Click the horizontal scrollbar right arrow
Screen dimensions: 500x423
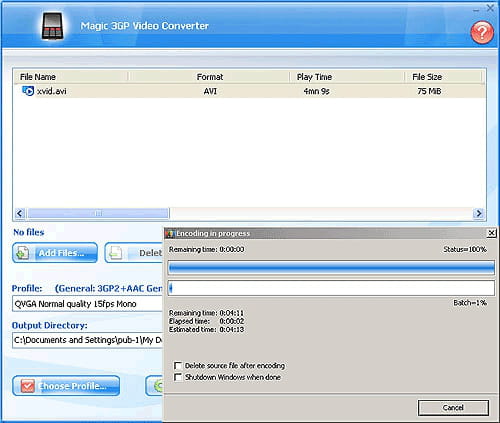pos(479,213)
